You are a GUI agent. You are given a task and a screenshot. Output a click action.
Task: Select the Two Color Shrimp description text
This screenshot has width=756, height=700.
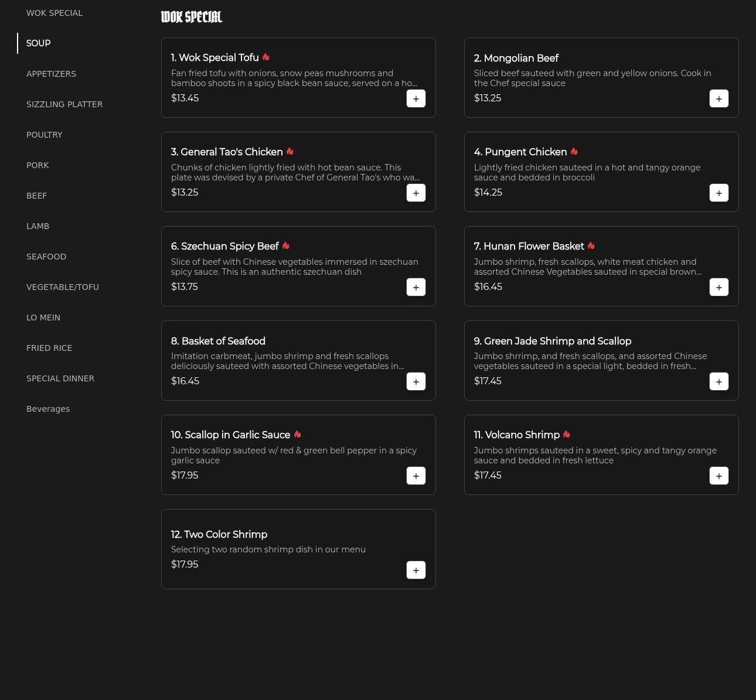268,549
